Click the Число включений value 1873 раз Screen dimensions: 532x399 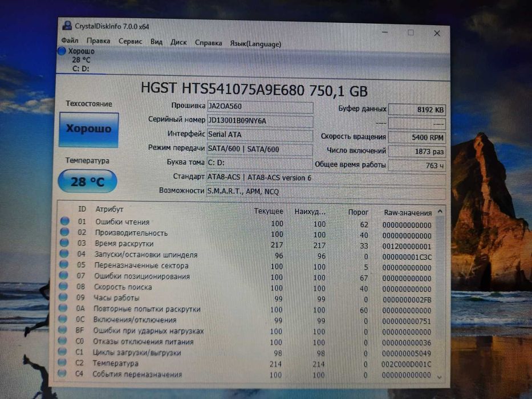(x=417, y=151)
